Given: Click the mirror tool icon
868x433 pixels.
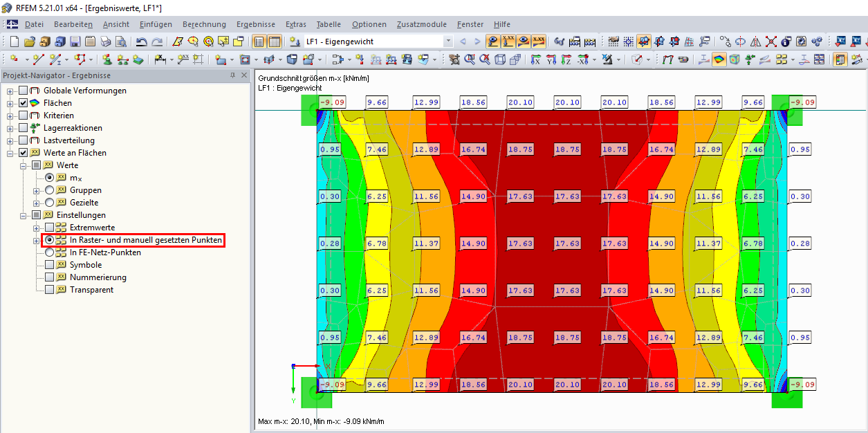Looking at the screenshot, I should 756,42.
